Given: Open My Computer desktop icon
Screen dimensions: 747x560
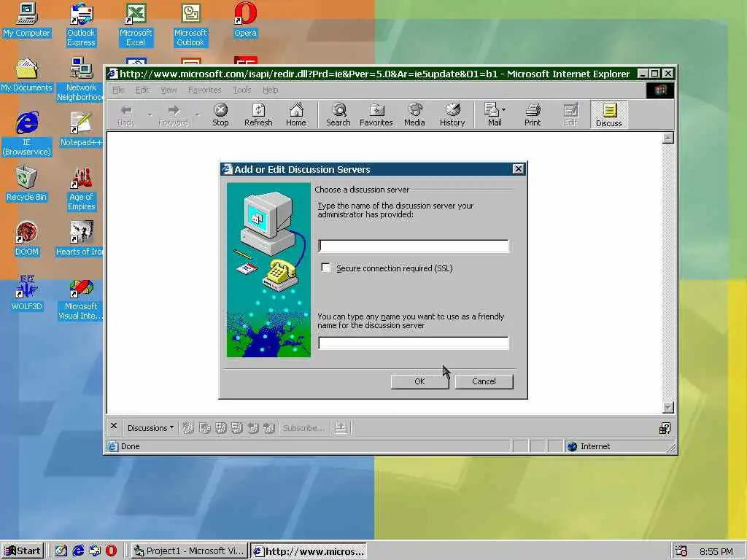Looking at the screenshot, I should [27, 20].
